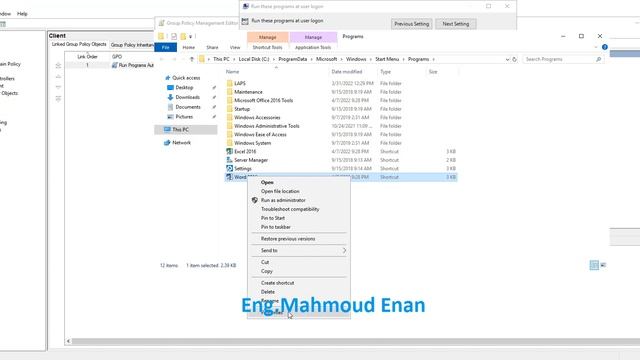This screenshot has height=360, width=640.
Task: Choose Troubleshoot compatibility
Action: point(290,209)
